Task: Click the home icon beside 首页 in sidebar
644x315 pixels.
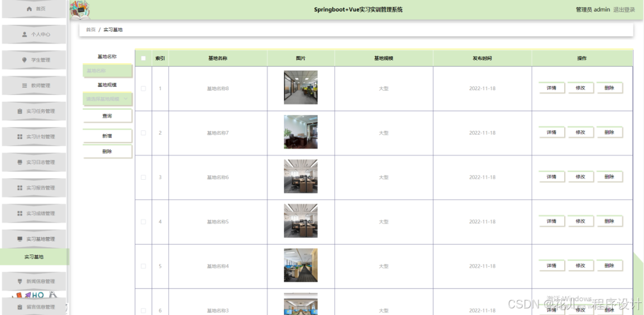Action: (x=29, y=9)
